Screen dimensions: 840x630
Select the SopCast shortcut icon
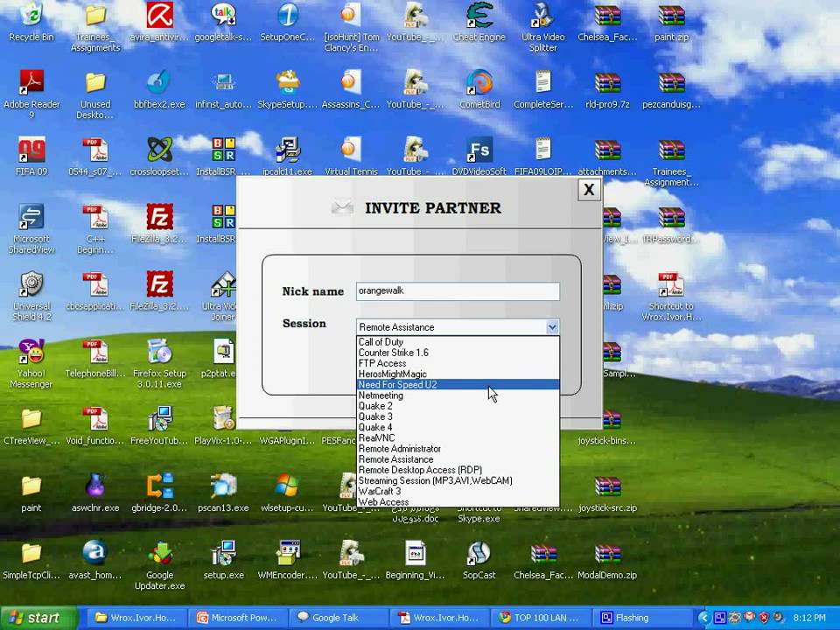point(479,560)
